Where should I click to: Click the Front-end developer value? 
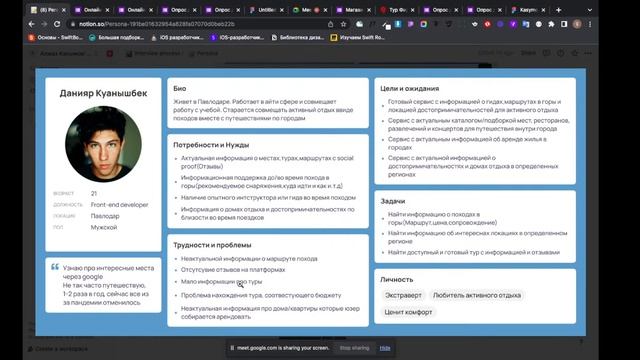[120, 204]
